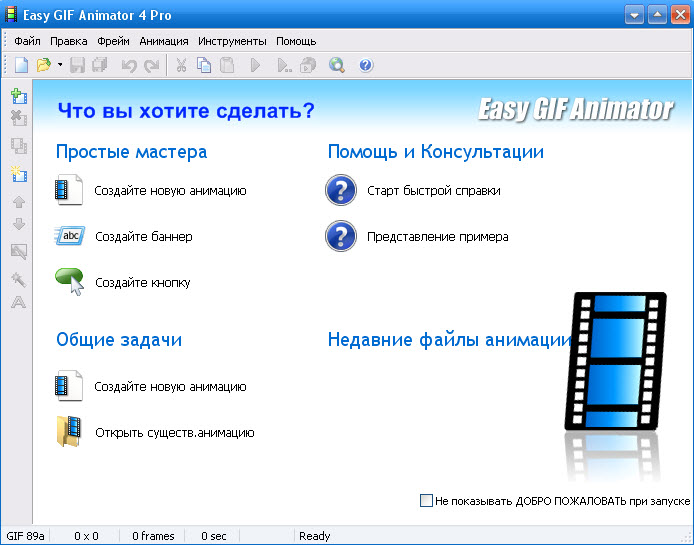The image size is (694, 545).
Task: Open the Файл menu
Action: pos(27,41)
